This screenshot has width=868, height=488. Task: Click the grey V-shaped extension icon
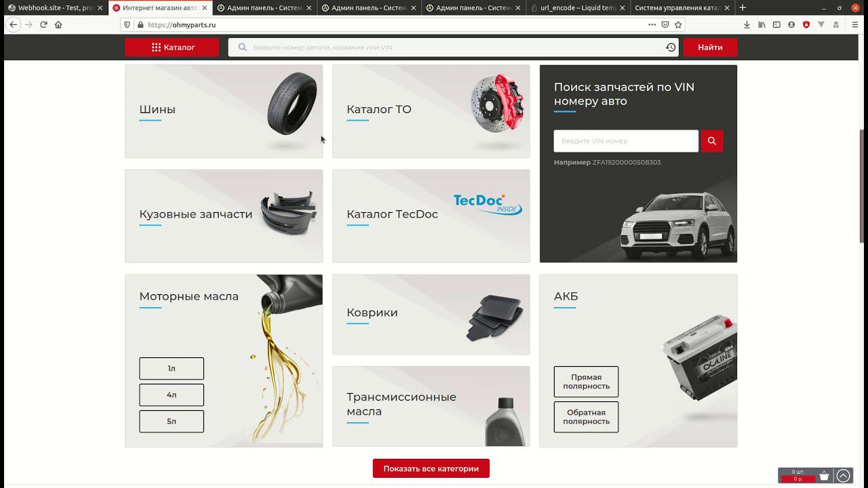pos(821,24)
